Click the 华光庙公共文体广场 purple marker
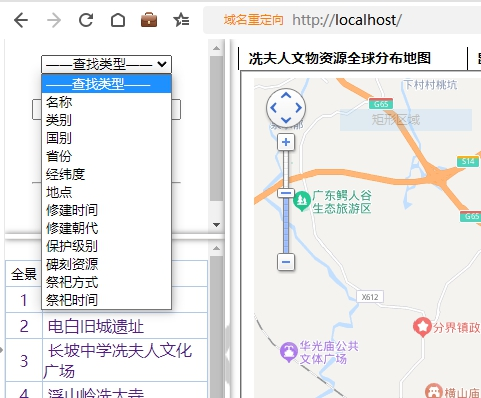This screenshot has height=398, width=481. pos(289,352)
